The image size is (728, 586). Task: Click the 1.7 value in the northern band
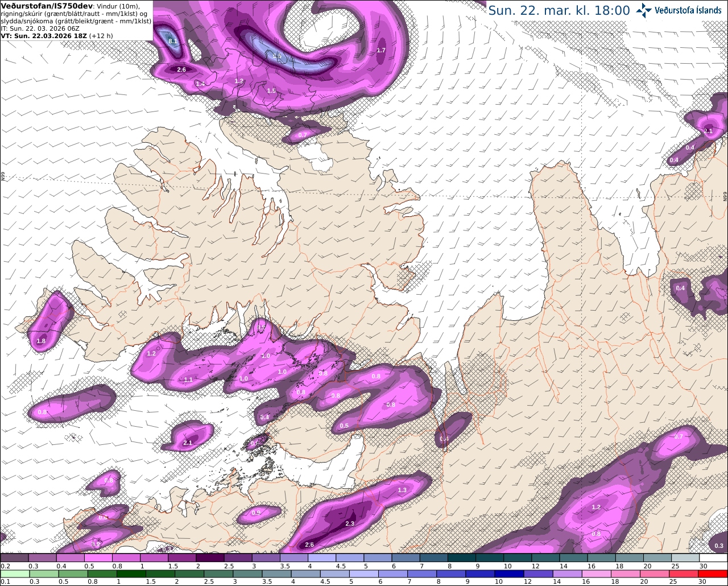[381, 51]
